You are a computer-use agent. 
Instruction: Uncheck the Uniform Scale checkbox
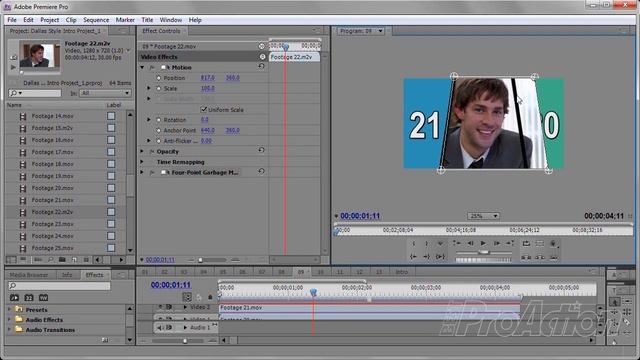click(204, 109)
